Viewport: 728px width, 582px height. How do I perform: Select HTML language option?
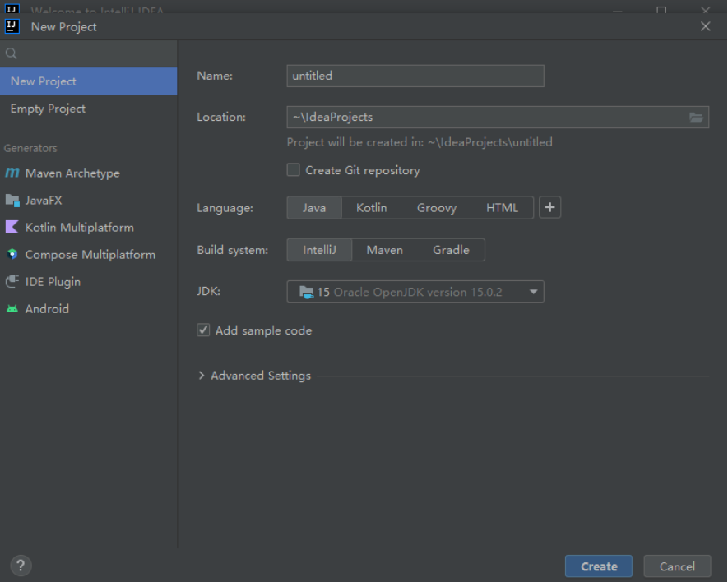(502, 208)
